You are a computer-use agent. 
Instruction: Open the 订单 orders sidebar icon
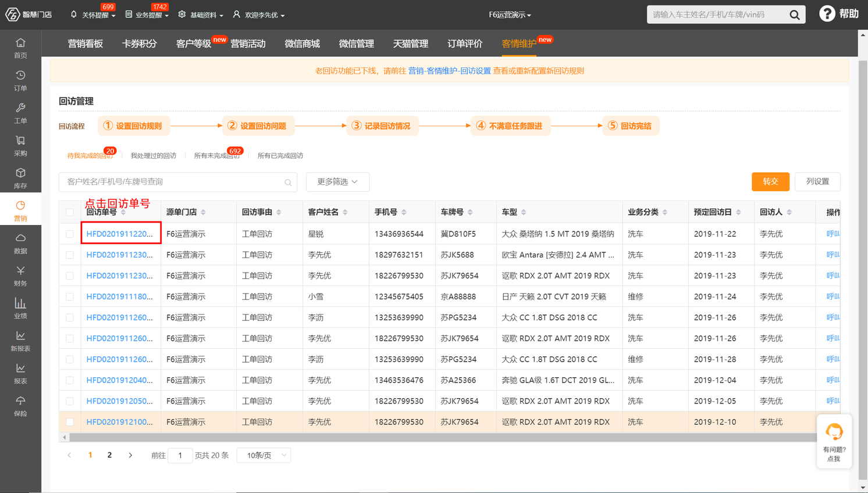coord(20,80)
